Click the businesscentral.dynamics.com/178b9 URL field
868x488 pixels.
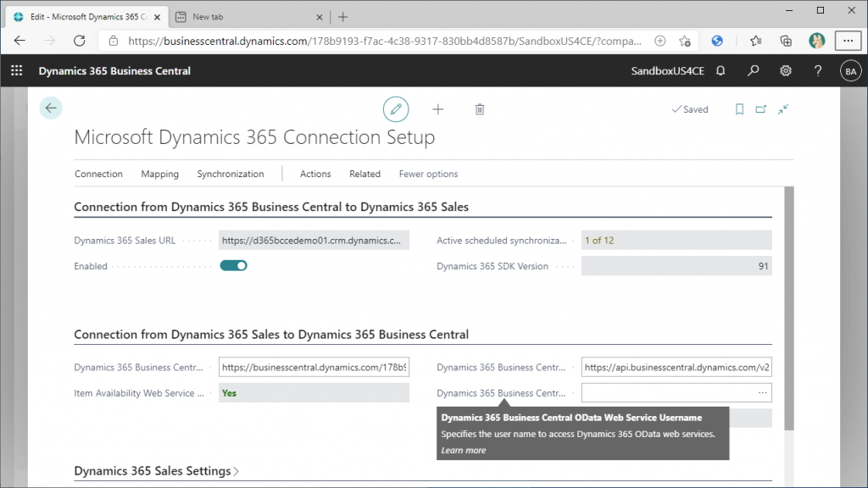[314, 368]
